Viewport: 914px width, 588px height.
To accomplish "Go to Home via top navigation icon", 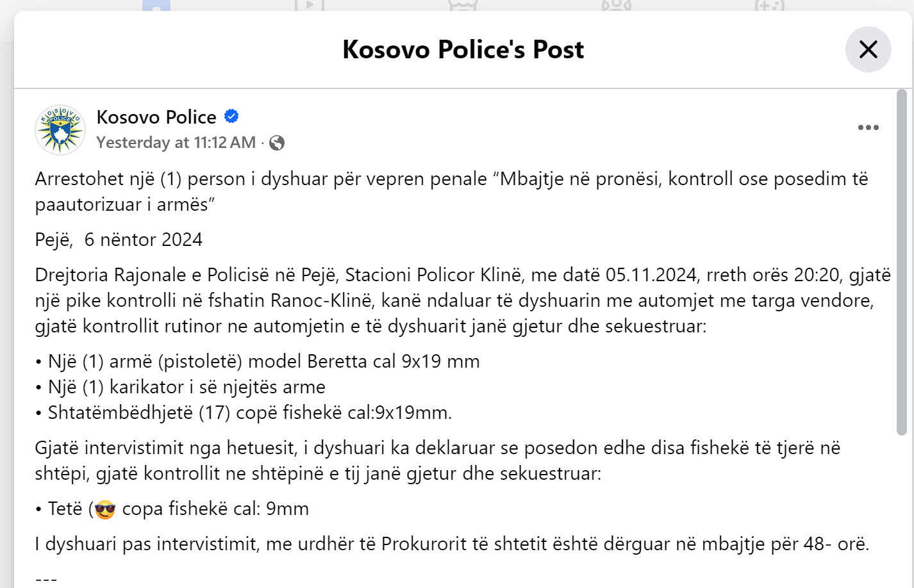I will pos(156,5).
